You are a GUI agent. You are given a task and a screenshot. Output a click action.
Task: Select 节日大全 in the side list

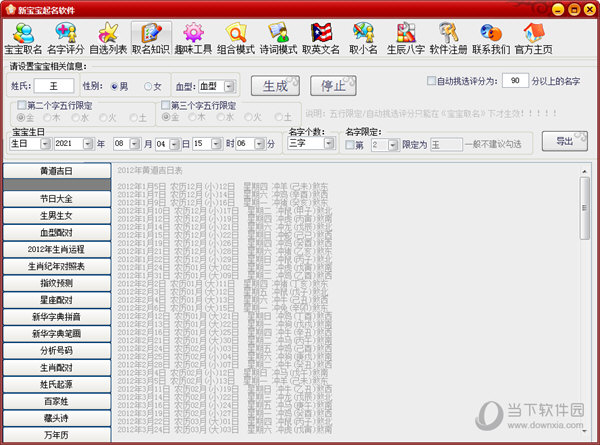(x=57, y=199)
